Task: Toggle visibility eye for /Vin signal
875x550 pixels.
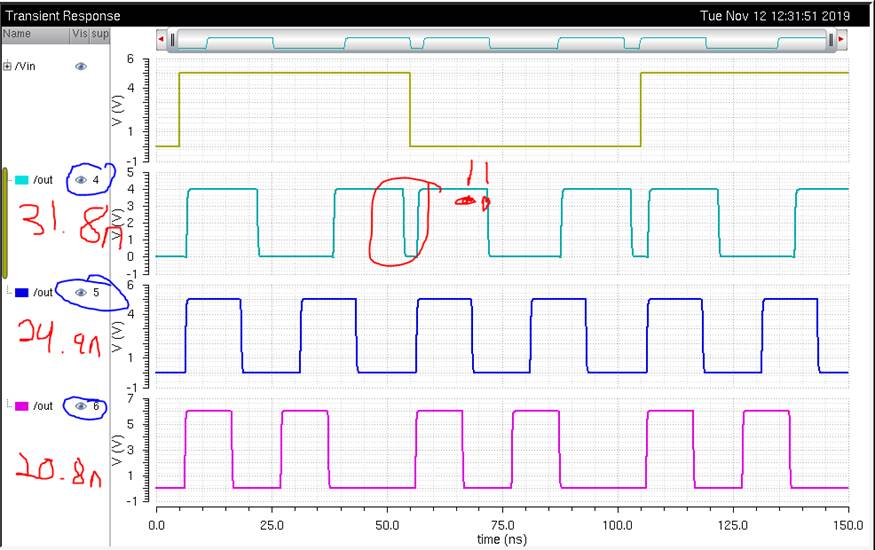Action: tap(81, 66)
